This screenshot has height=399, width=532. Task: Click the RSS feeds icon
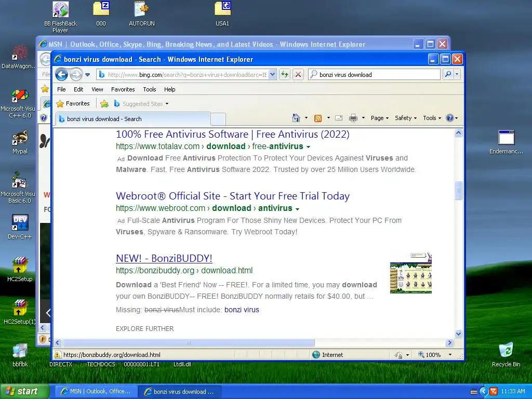pyautogui.click(x=318, y=118)
